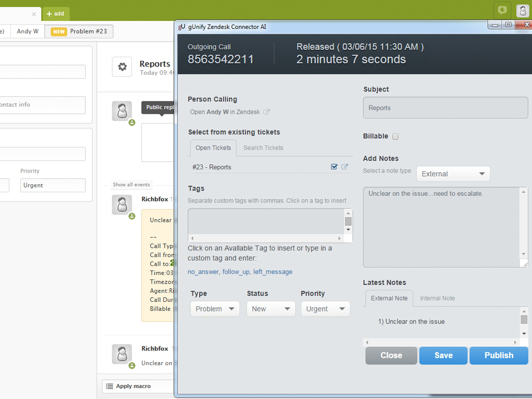
Task: Switch to the Search Tickets tab
Action: point(263,148)
